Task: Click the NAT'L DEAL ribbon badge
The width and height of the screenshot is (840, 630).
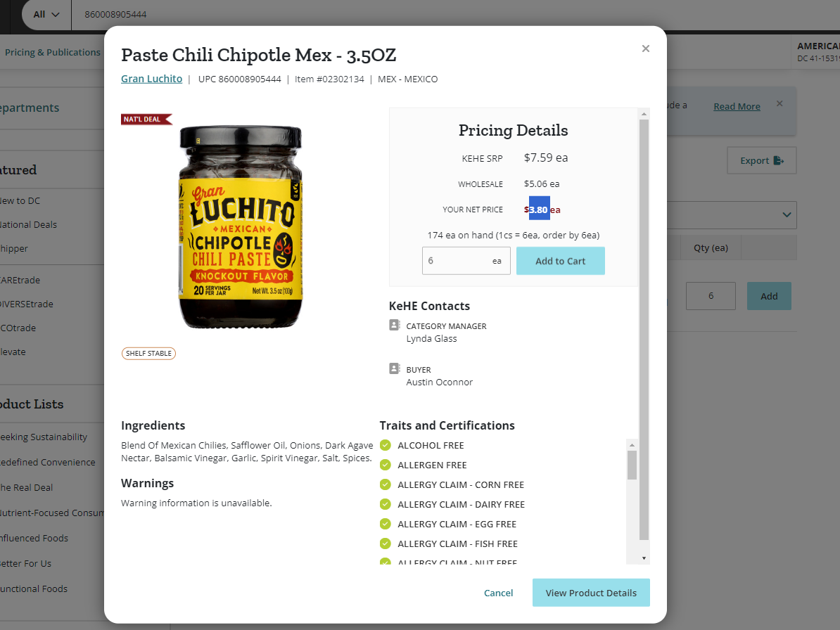Action: (146, 119)
